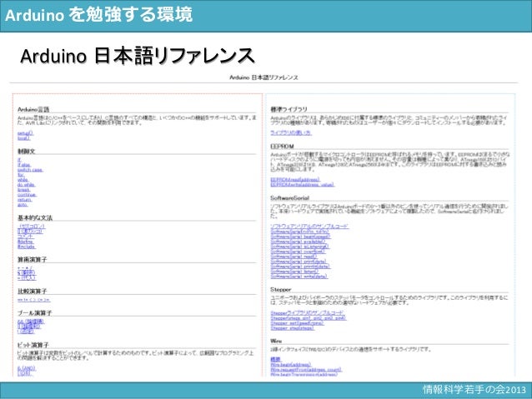Click the 'Arduino を勉強する環境' slide header

pos(98,15)
